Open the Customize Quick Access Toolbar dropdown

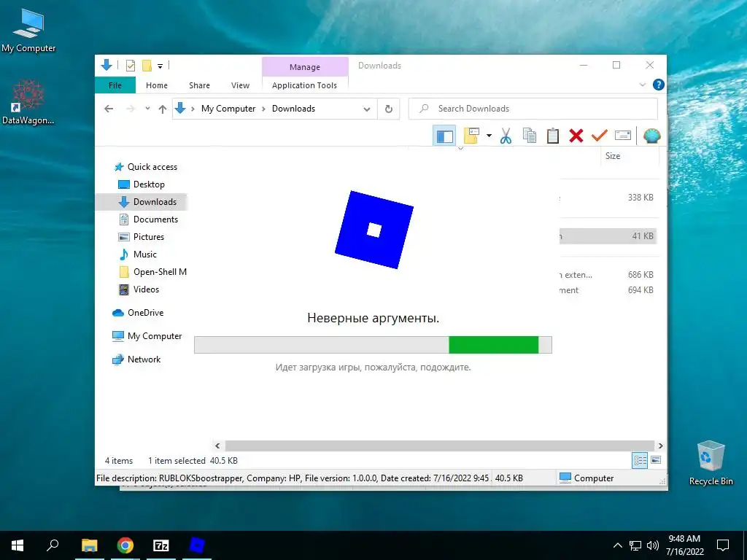(x=160, y=66)
